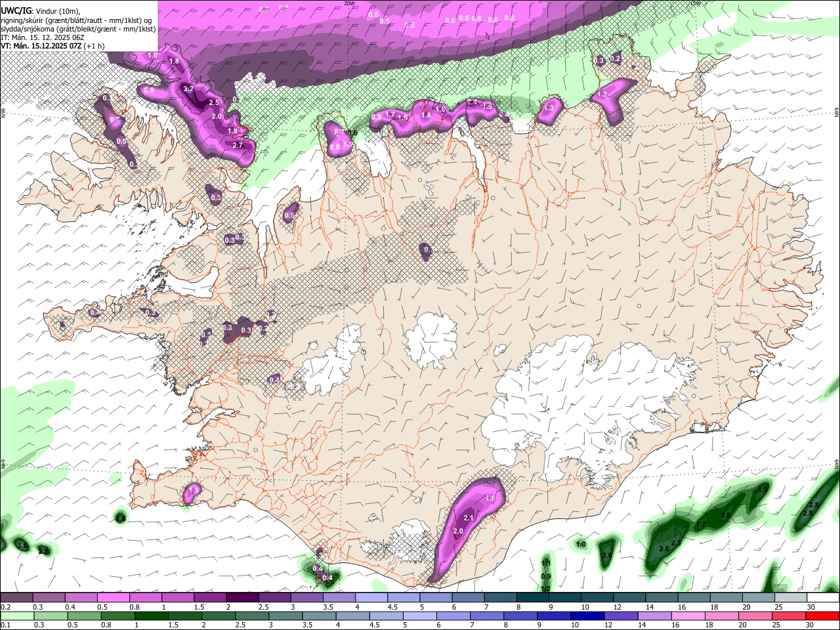Click the 1.9 value in the southeast sea
This screenshot has width=840, height=630.
click(x=763, y=490)
